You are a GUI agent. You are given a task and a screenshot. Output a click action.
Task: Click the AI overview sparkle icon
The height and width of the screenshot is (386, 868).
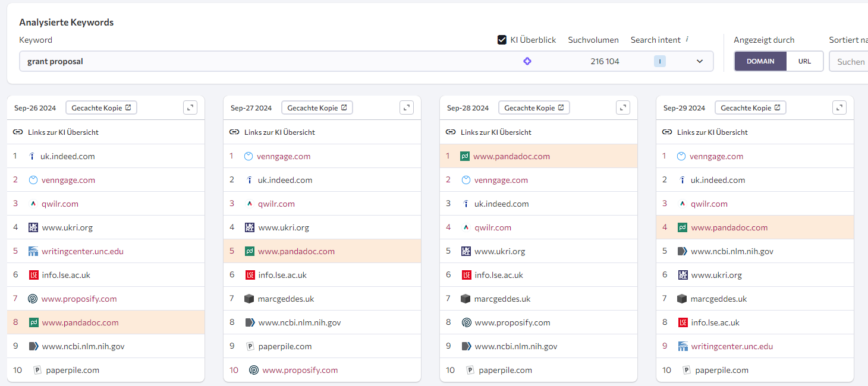click(527, 61)
